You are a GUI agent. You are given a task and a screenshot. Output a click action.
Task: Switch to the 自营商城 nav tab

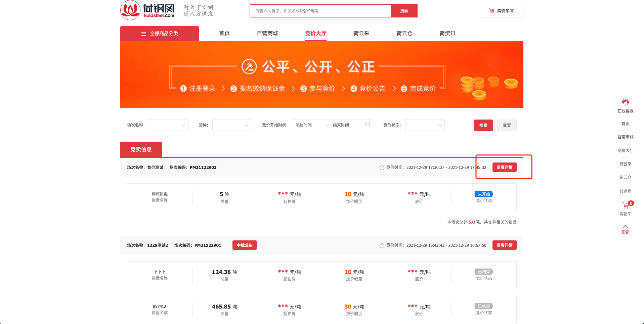(267, 33)
